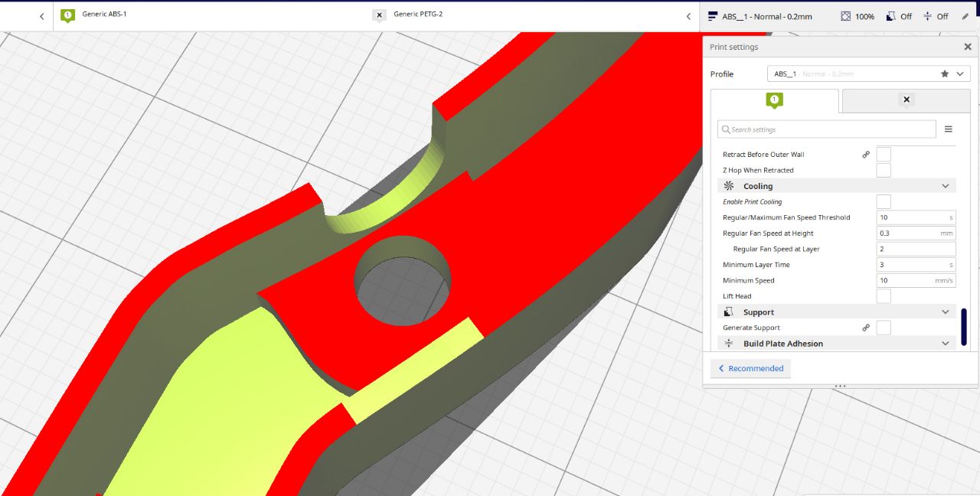Select the disabled extruder 2 tab
The height and width of the screenshot is (496, 980).
tap(906, 100)
